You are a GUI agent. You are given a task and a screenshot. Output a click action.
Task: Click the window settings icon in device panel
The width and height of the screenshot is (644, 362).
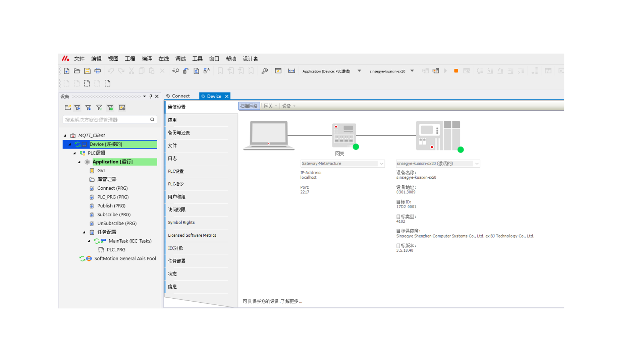(122, 108)
